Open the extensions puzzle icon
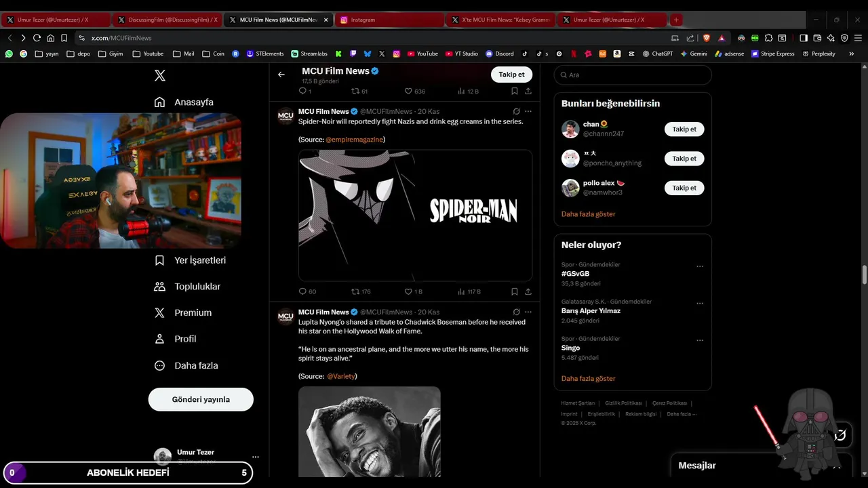 (767, 38)
